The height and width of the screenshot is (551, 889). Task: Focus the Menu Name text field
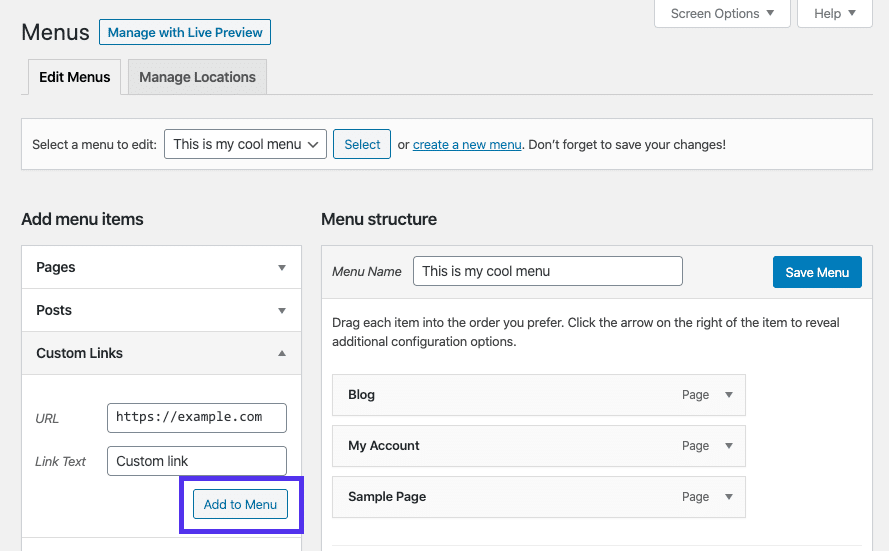coord(547,271)
